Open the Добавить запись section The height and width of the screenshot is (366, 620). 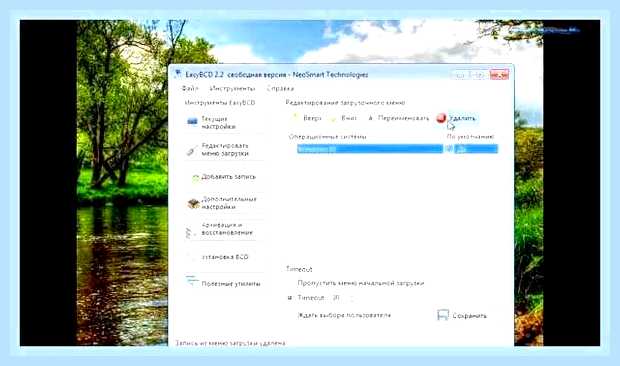(x=224, y=177)
